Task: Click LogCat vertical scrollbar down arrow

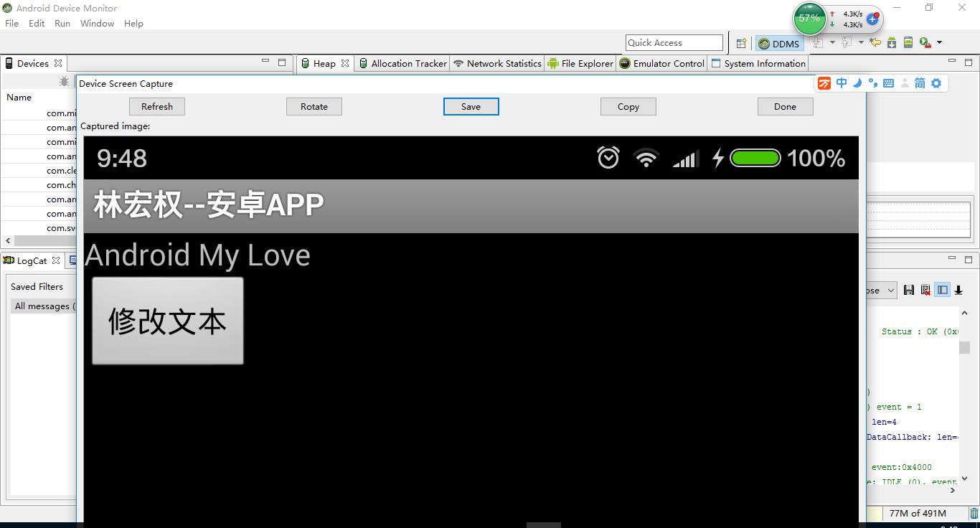Action: (964, 478)
